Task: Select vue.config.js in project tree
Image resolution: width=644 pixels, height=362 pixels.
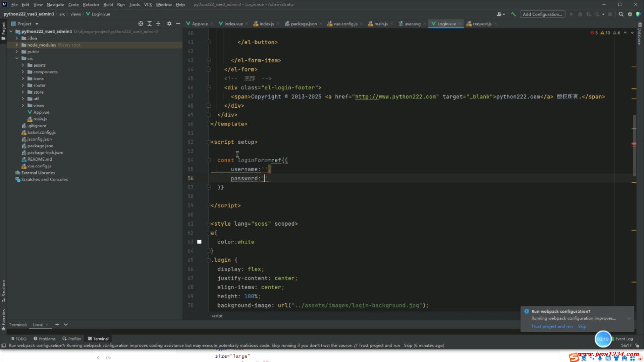Action: point(39,166)
